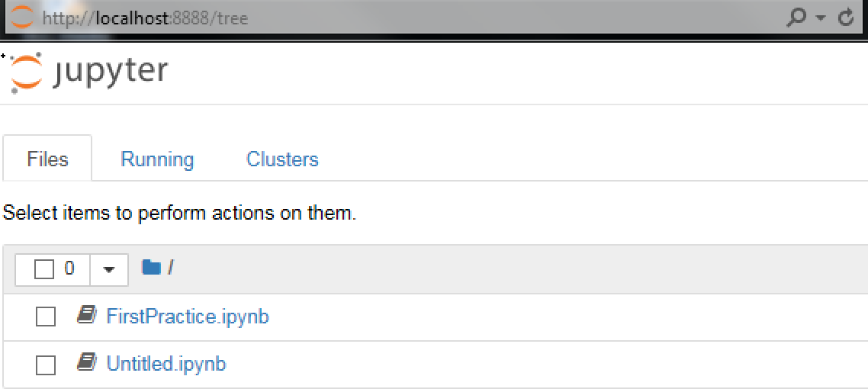Image resolution: width=868 pixels, height=389 pixels.
Task: Expand the address bar search dropdown arrow
Action: (821, 18)
